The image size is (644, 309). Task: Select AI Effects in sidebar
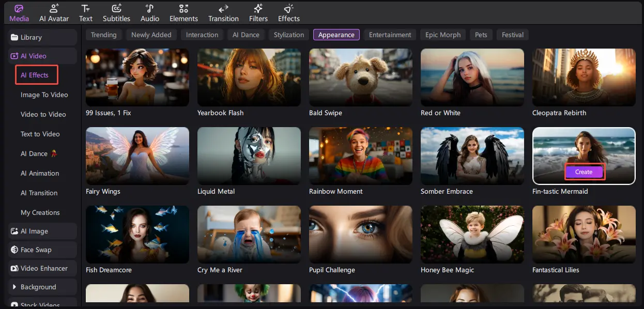pos(35,75)
